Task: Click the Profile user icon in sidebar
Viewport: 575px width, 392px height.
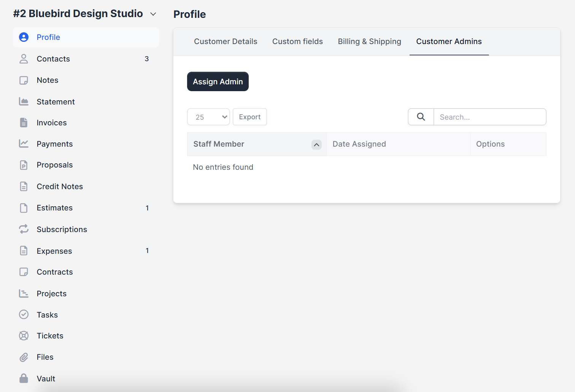Action: [24, 37]
